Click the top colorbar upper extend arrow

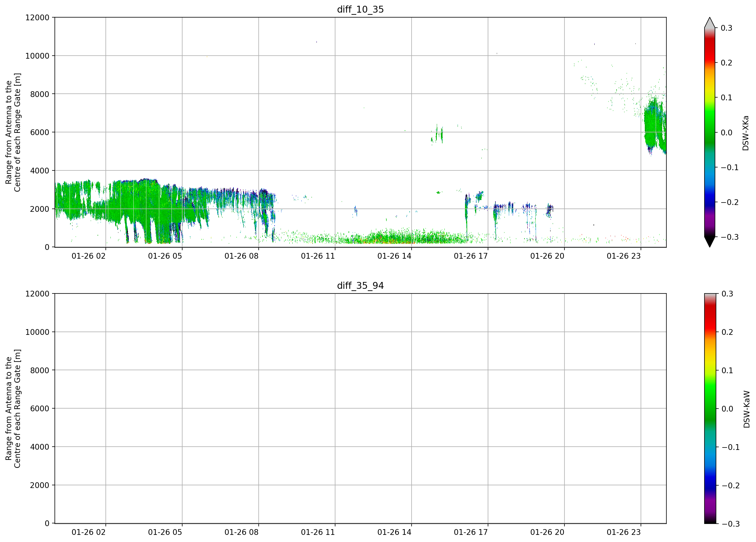[x=710, y=23]
